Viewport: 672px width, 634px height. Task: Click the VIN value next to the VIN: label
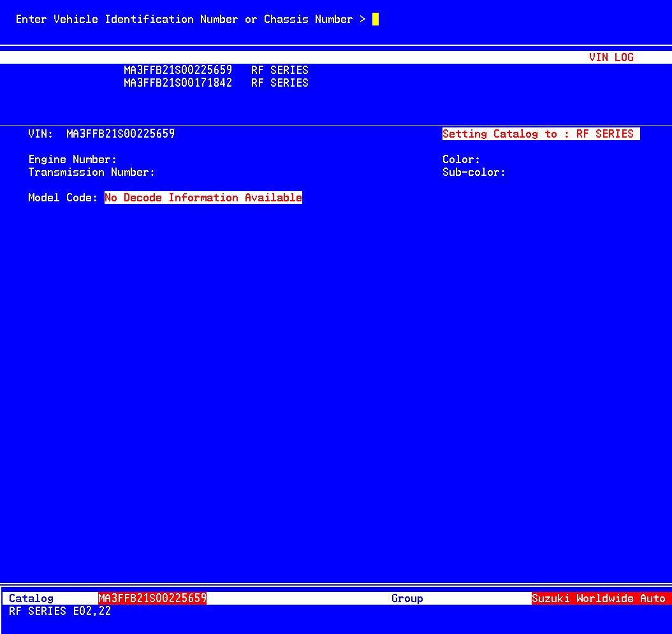click(x=121, y=134)
